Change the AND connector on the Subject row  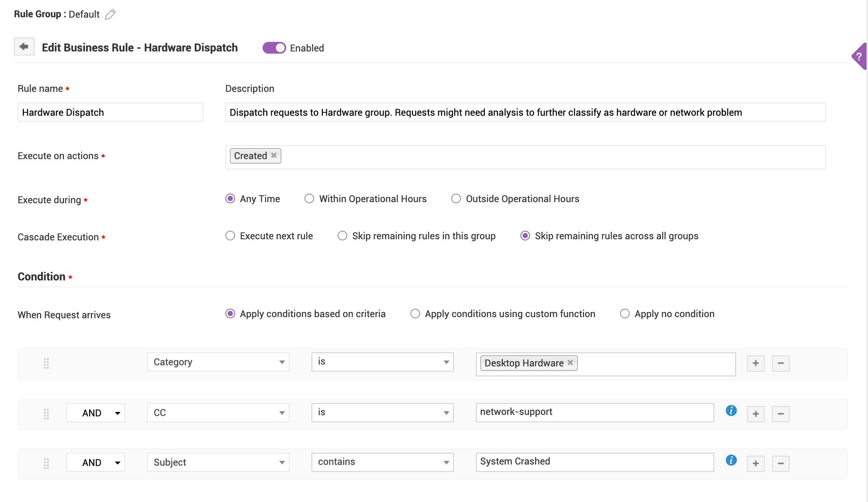[x=95, y=462]
